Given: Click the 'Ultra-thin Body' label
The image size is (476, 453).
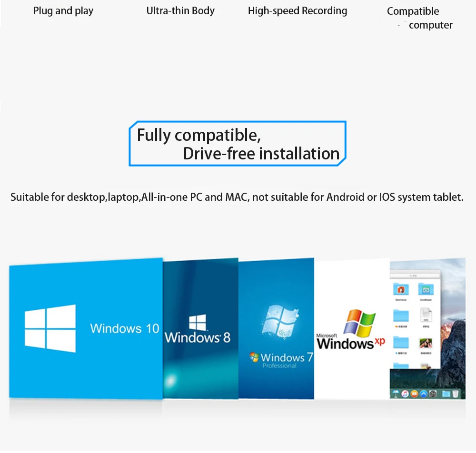Looking at the screenshot, I should pyautogui.click(x=180, y=11).
